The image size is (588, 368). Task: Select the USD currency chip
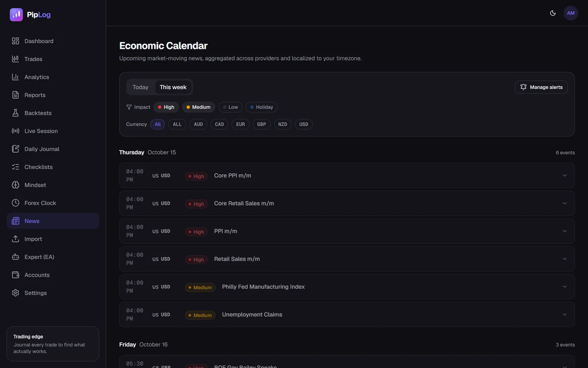point(304,124)
